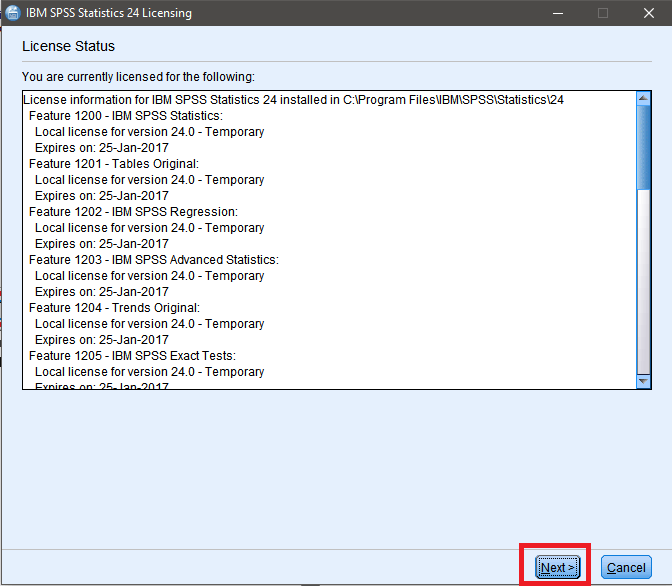
Task: Click the SPSS app icon in title bar
Action: (x=13, y=13)
